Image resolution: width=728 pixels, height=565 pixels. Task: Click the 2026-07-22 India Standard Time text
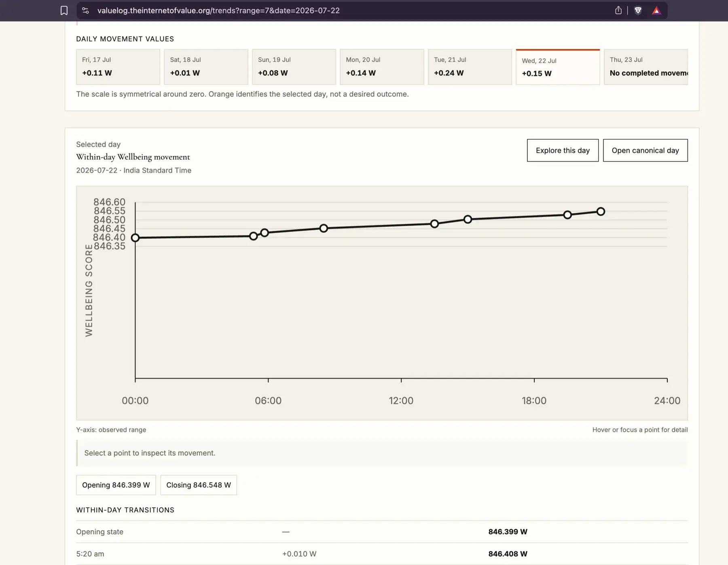pos(134,171)
